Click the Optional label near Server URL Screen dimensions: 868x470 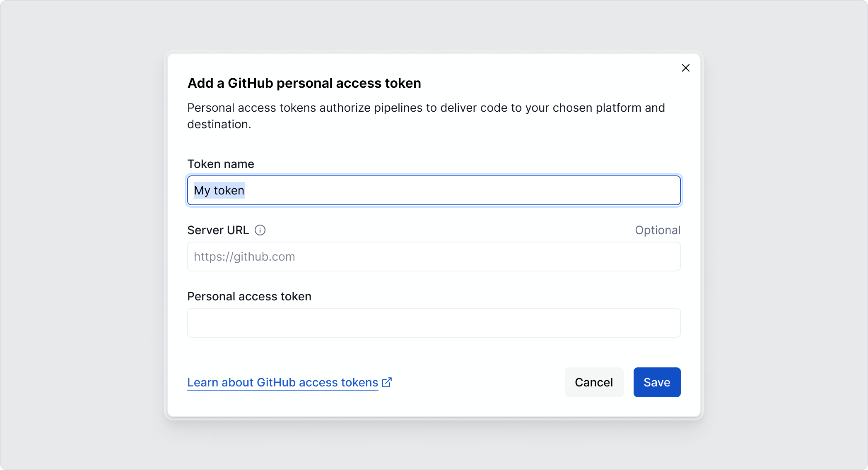point(658,230)
